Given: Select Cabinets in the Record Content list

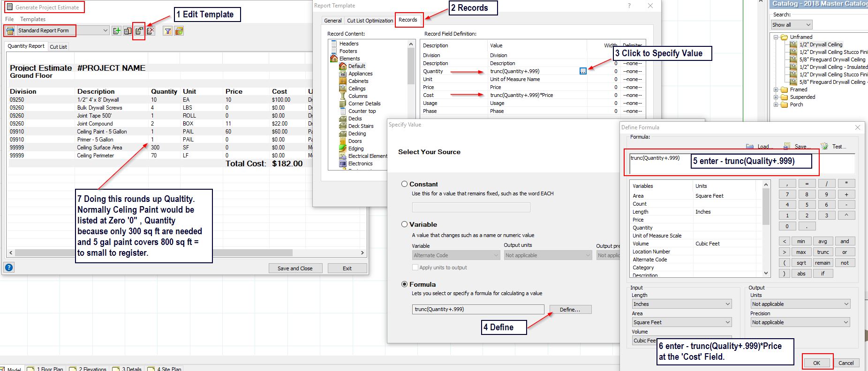Looking at the screenshot, I should (358, 81).
